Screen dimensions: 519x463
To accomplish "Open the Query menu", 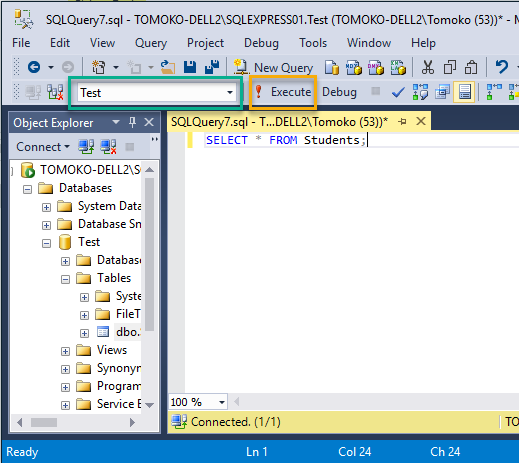I will click(x=151, y=43).
